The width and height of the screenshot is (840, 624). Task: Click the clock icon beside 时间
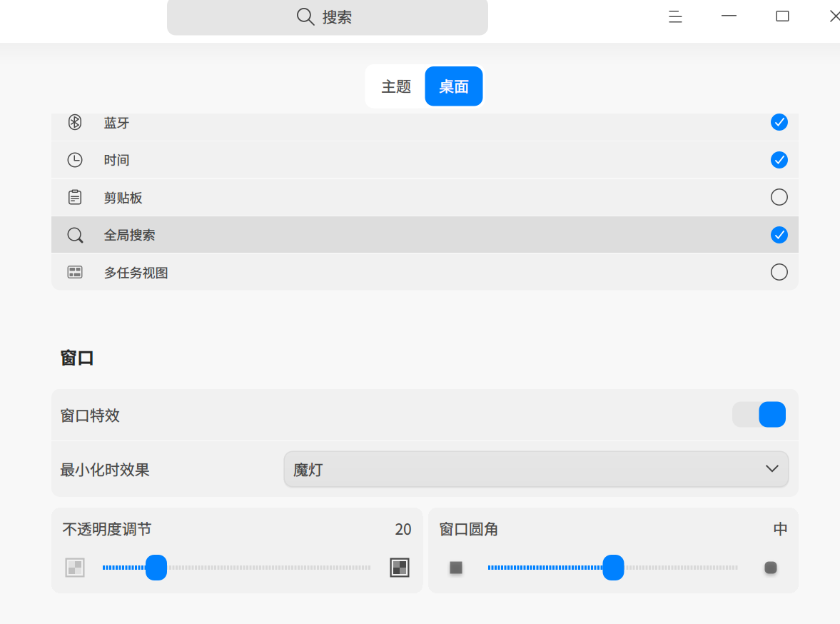(x=75, y=160)
